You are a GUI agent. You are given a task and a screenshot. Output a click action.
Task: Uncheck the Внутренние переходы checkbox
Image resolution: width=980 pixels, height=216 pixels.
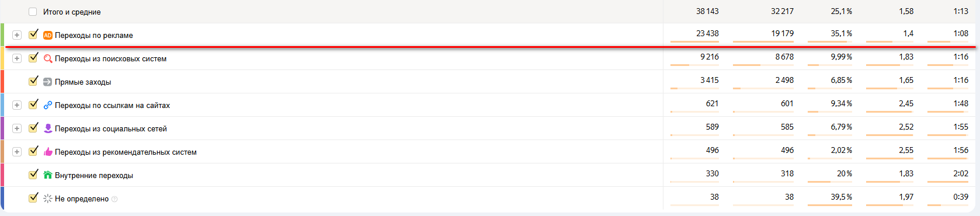coord(33,175)
